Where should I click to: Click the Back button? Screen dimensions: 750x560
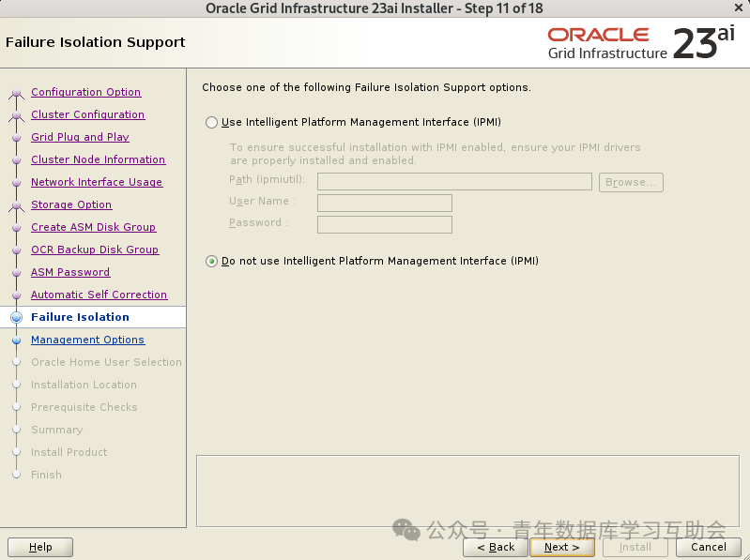click(496, 547)
